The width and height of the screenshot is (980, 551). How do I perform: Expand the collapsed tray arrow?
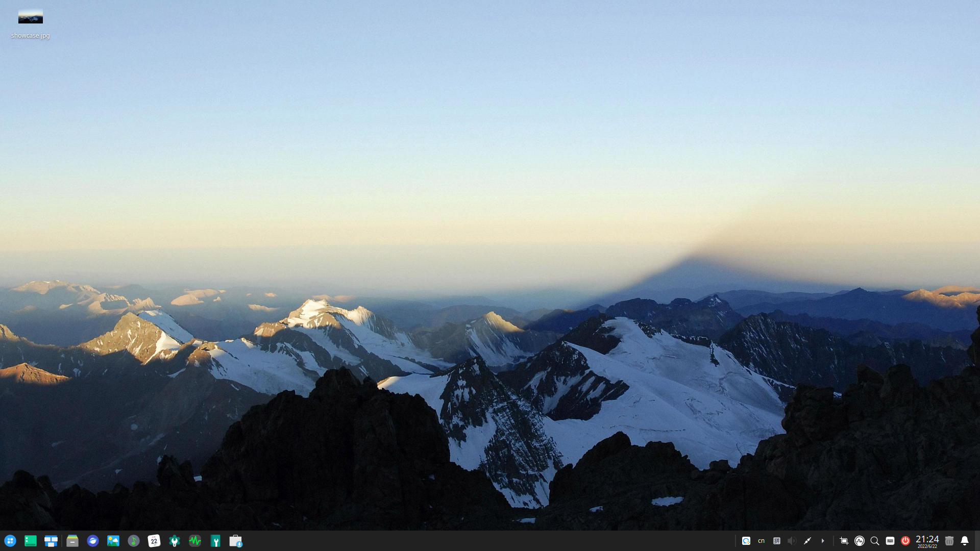coord(823,541)
